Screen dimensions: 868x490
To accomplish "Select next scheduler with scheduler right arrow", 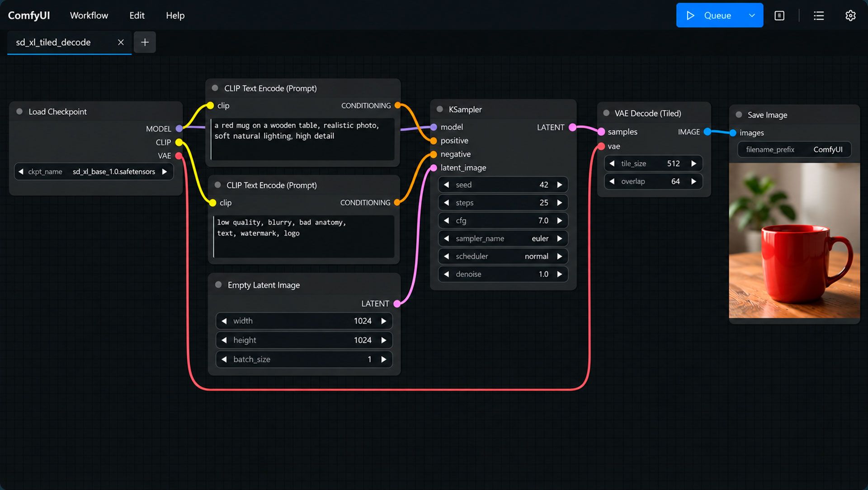I will coord(560,256).
